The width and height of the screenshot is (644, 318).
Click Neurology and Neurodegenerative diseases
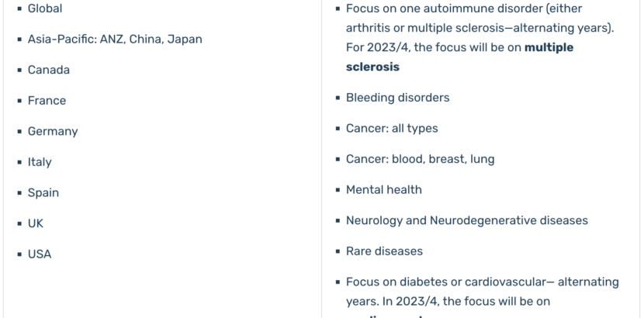(x=467, y=221)
